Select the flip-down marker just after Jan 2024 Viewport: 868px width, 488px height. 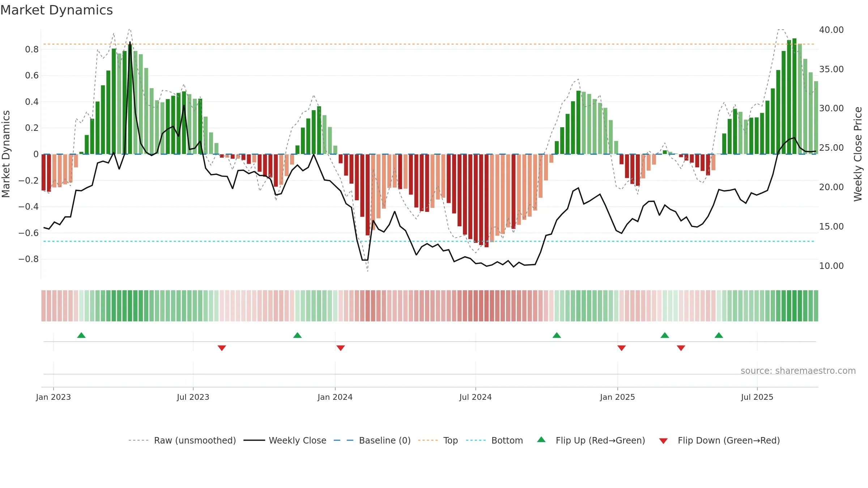pyautogui.click(x=341, y=348)
